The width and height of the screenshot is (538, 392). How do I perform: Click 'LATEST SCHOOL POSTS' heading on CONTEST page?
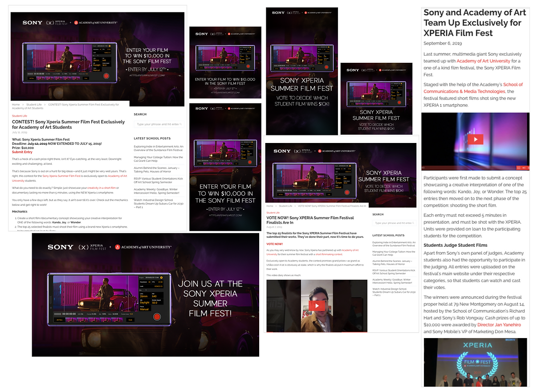pos(152,139)
